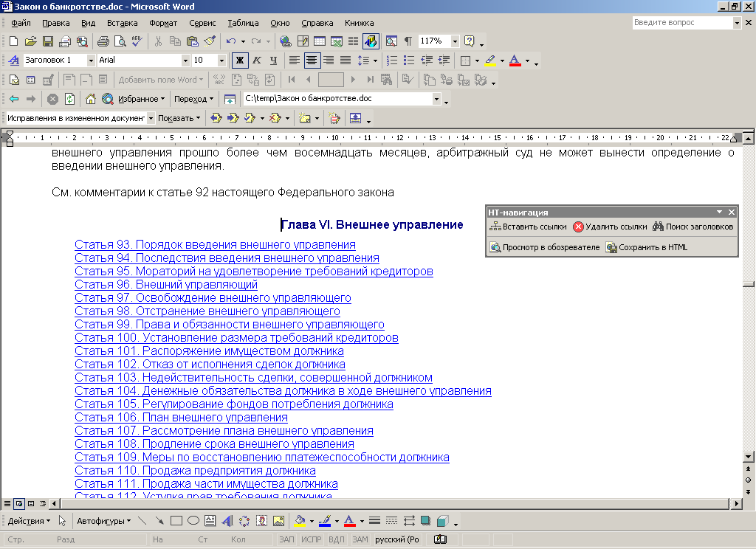Paste from clipboard icon

[x=193, y=41]
